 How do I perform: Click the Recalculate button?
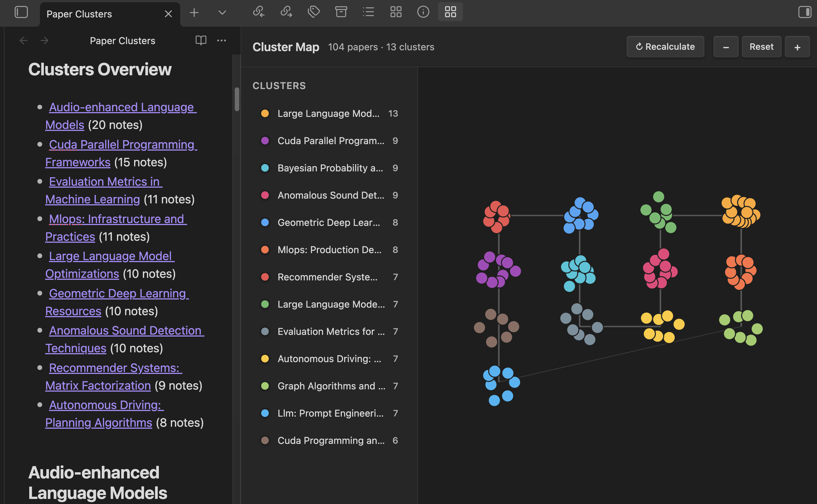(665, 47)
